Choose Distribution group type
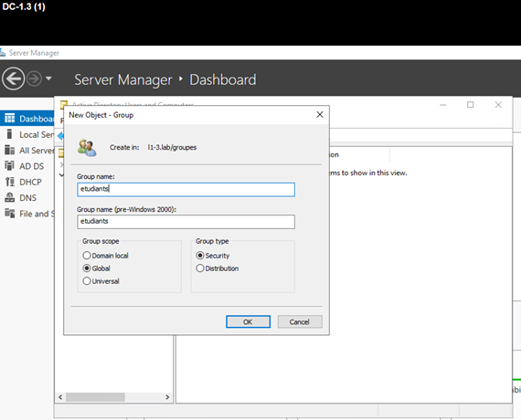The width and height of the screenshot is (521, 420). pos(218,268)
